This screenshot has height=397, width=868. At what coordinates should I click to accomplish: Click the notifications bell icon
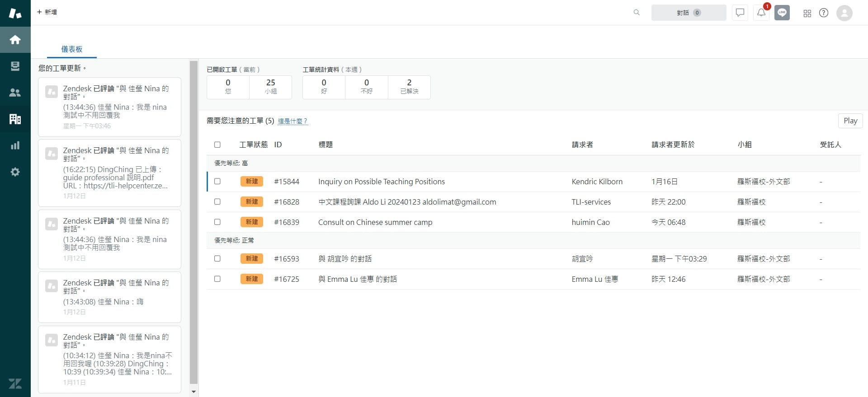(x=761, y=13)
